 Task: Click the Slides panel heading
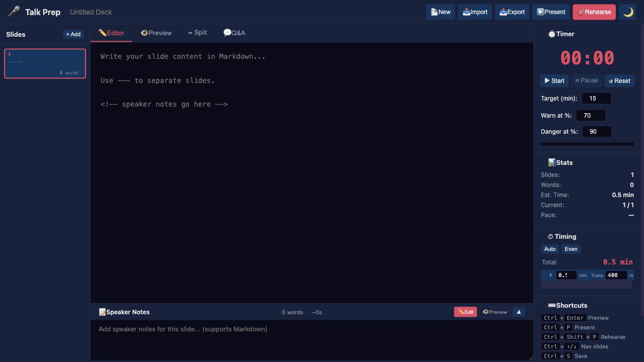click(16, 34)
